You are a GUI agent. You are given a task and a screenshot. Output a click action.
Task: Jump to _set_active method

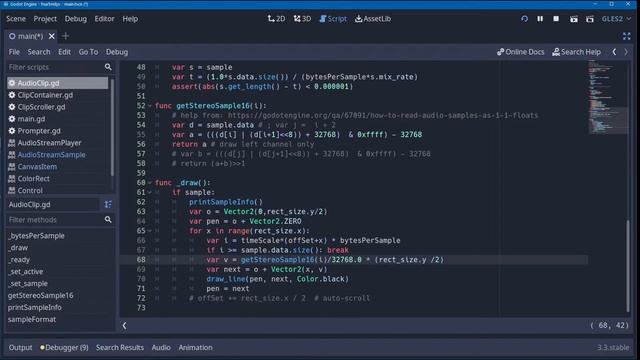click(25, 271)
